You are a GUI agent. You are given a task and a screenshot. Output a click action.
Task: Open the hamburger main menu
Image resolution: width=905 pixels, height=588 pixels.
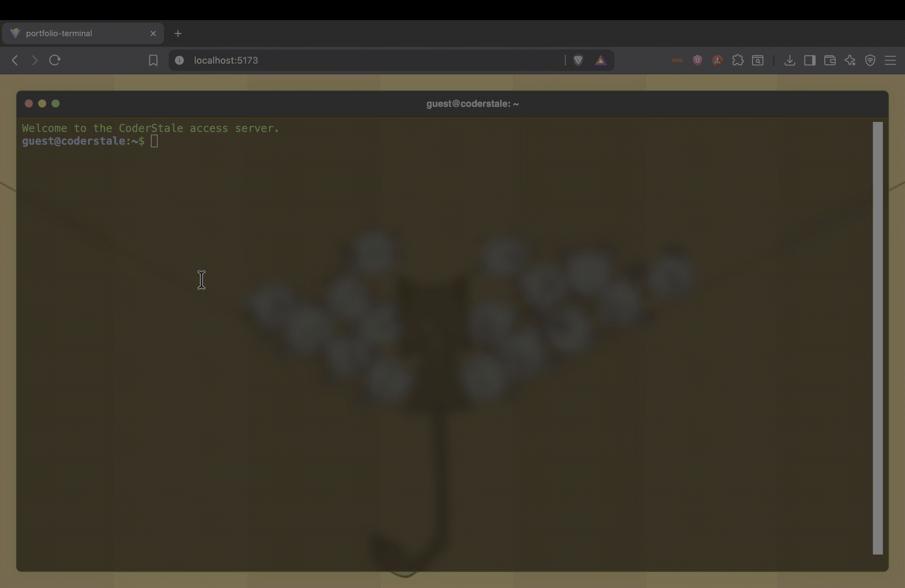(x=890, y=60)
